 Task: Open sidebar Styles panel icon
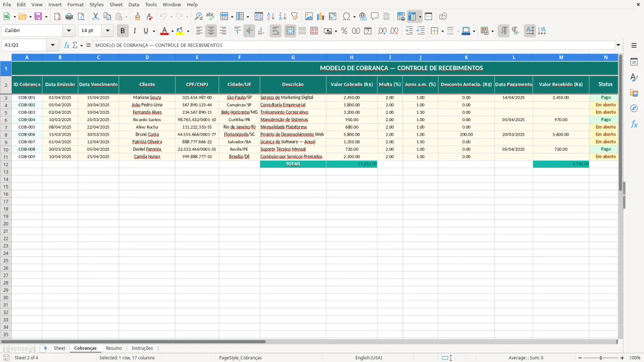coord(634,77)
